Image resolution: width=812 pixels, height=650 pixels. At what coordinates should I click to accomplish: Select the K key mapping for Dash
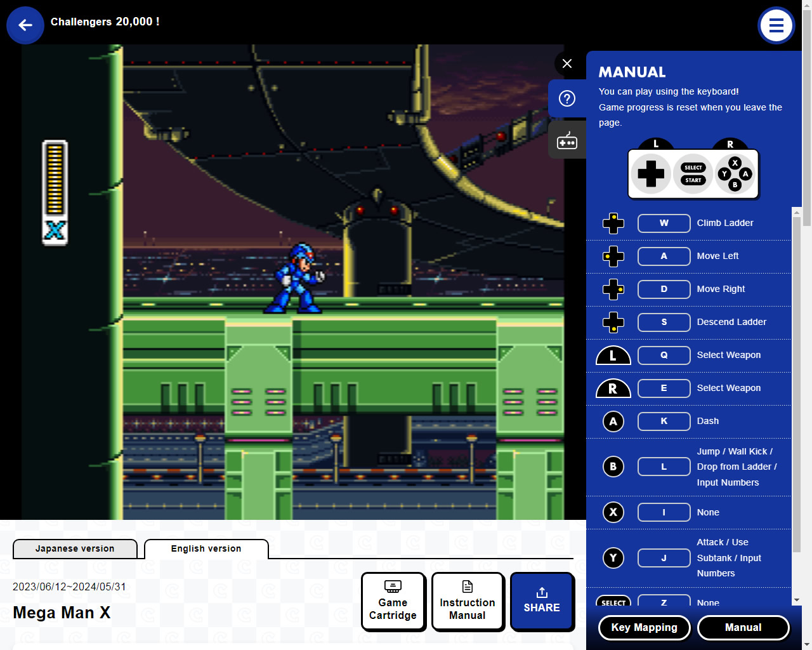coord(664,421)
